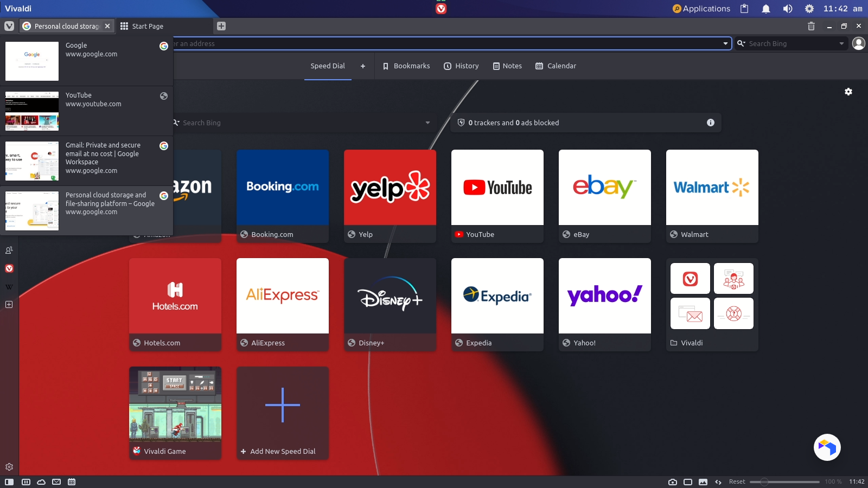Open tab tiling options

click(25, 482)
